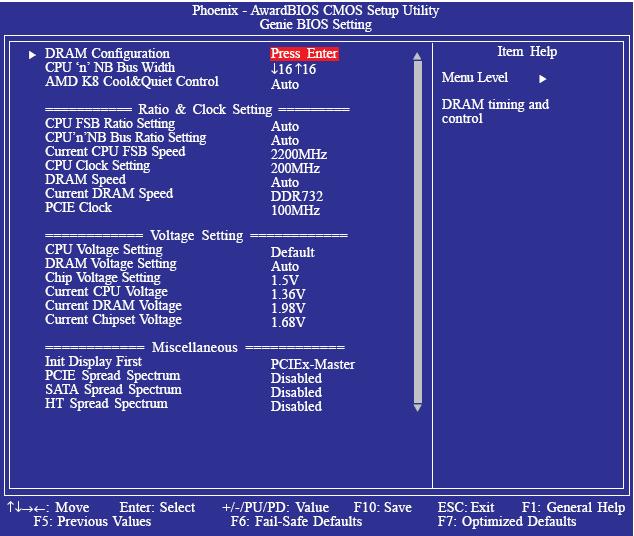Click the +/-/PU/PD: Value hint

click(x=275, y=508)
